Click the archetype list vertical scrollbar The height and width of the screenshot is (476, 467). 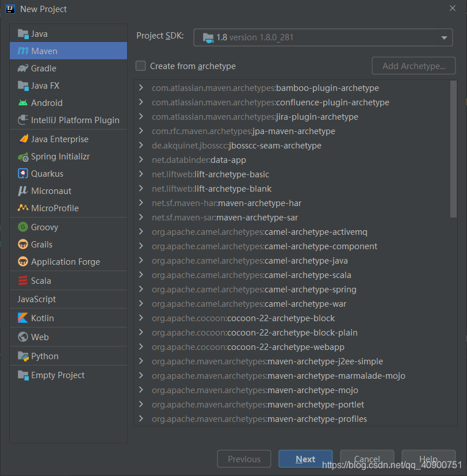pyautogui.click(x=453, y=148)
